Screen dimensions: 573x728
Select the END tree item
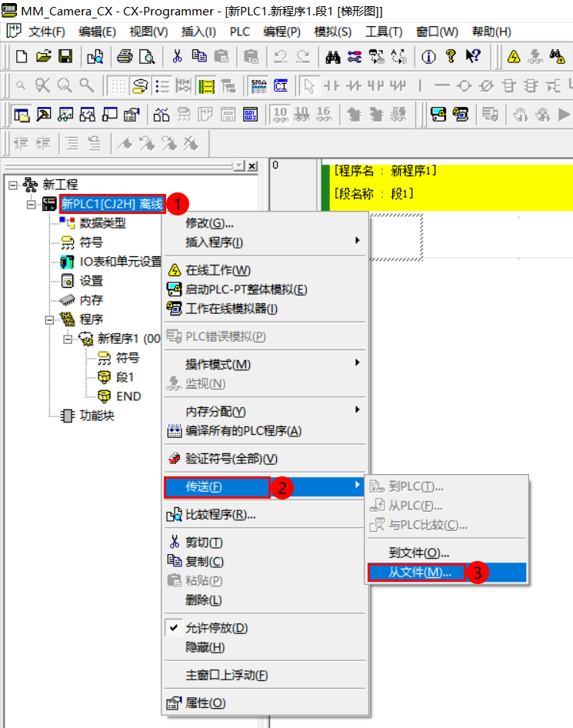pos(128,396)
